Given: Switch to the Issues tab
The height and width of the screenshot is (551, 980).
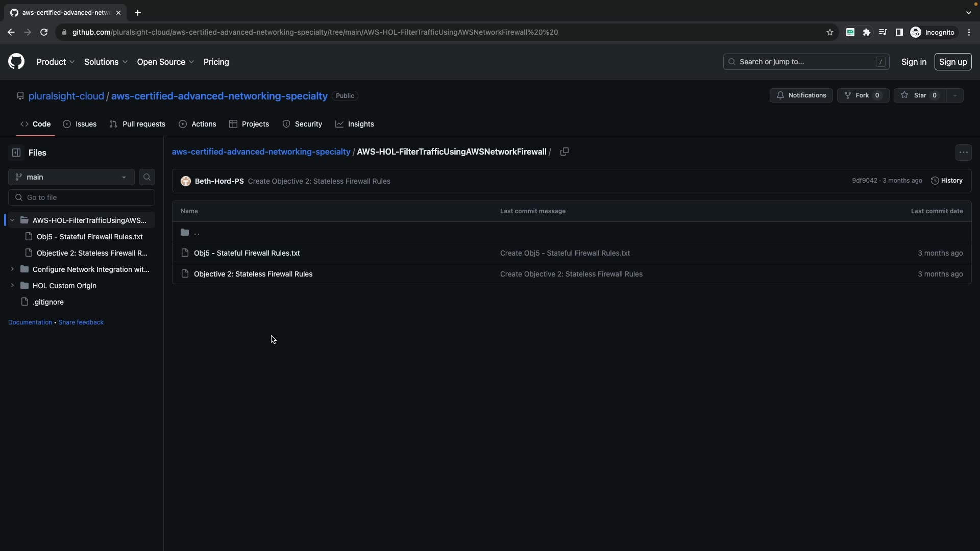Looking at the screenshot, I should click(x=80, y=124).
